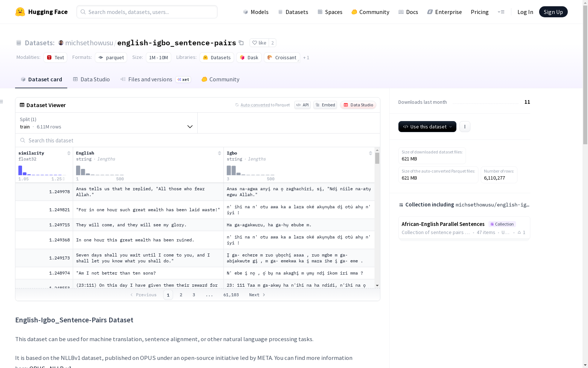Viewport: 588px width, 368px height.
Task: Select row with similarity 1.249978
Action: click(195, 192)
